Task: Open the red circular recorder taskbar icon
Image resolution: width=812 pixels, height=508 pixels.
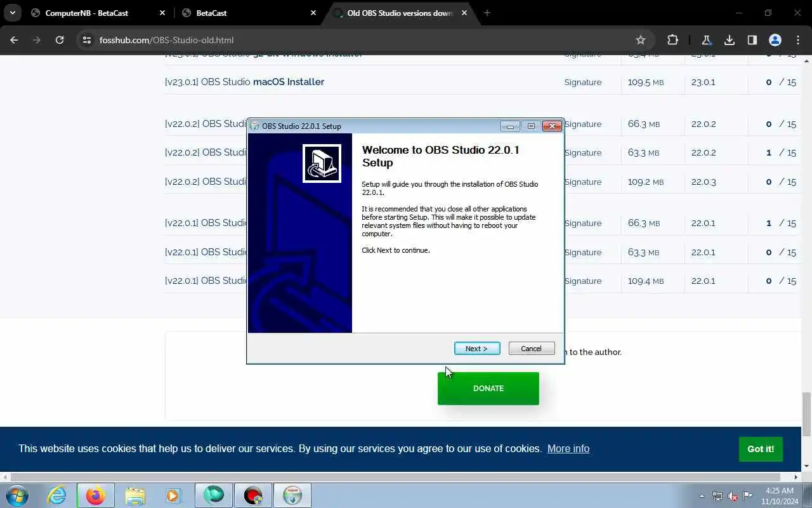Action: coord(253,495)
